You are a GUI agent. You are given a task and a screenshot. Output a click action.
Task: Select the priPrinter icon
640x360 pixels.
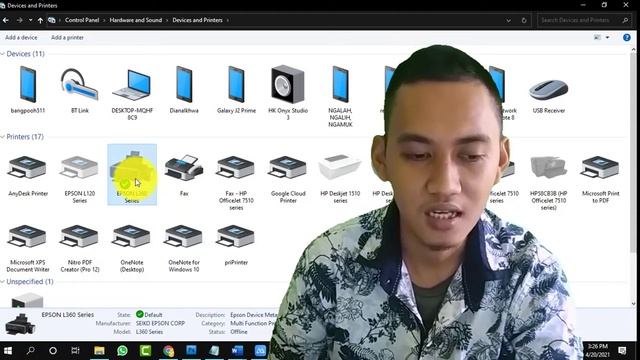point(236,244)
